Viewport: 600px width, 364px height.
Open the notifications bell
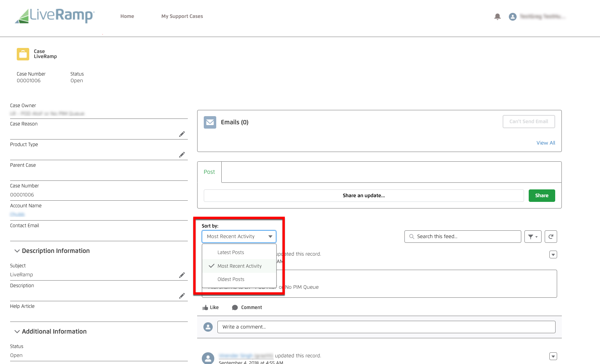tap(498, 16)
